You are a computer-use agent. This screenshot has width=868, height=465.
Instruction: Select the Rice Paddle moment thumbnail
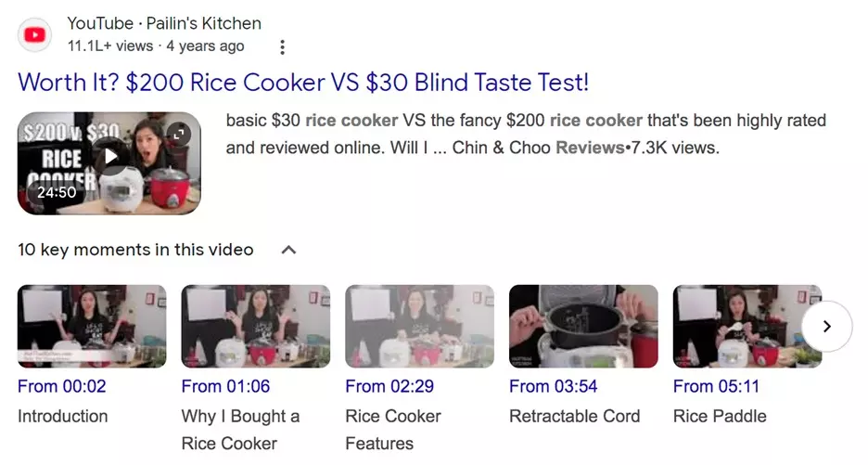pos(747,327)
